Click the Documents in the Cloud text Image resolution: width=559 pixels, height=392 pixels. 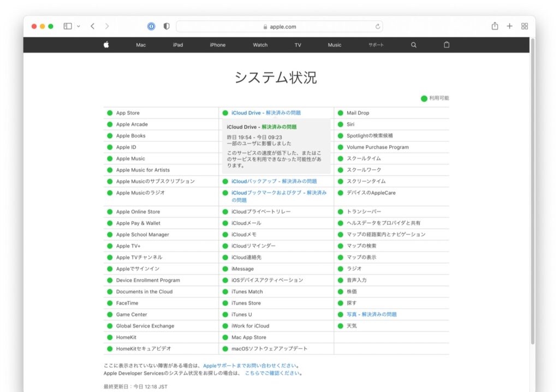(x=144, y=292)
